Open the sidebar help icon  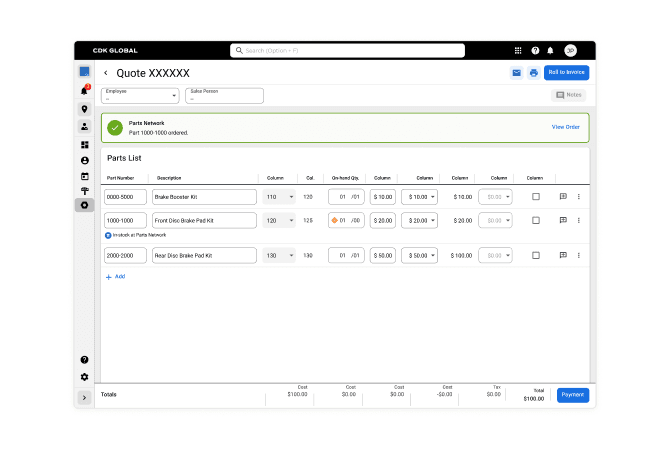85,360
